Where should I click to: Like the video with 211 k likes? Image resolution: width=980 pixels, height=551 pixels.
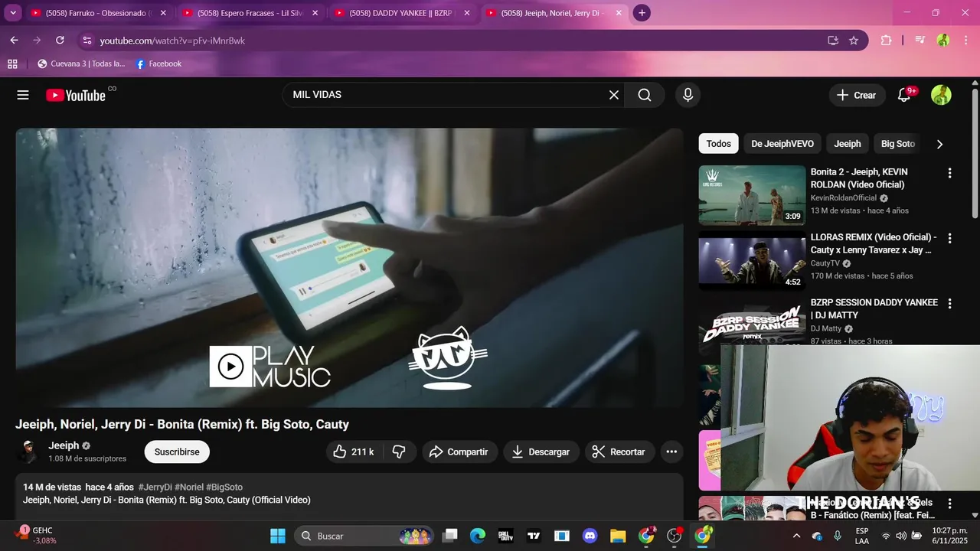353,452
